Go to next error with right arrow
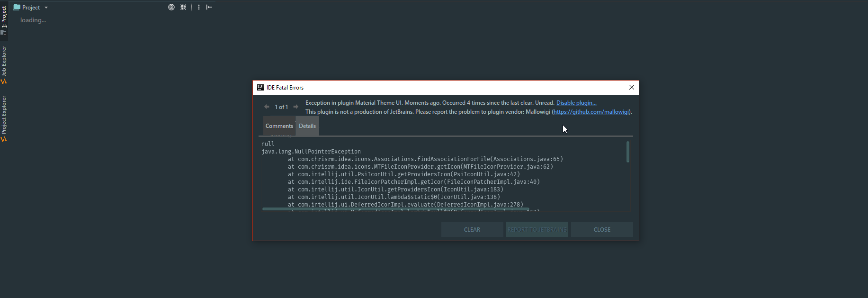Viewport: 868px width, 298px height. point(296,107)
